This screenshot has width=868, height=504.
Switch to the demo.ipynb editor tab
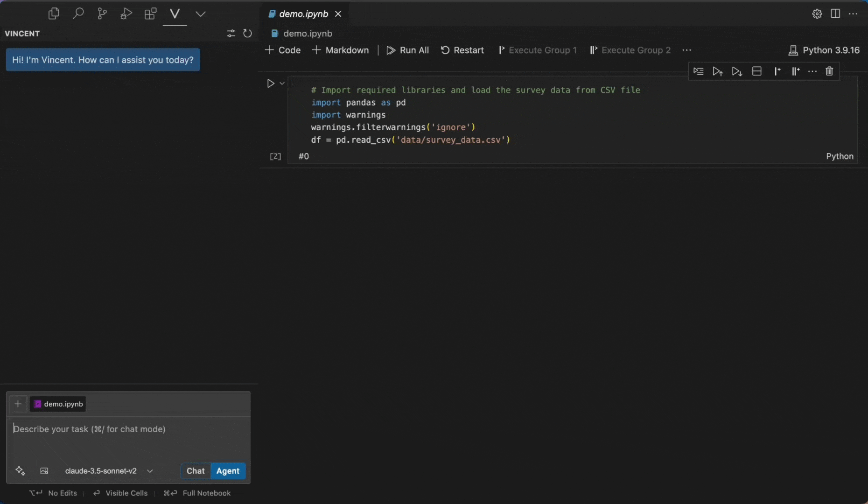pyautogui.click(x=304, y=14)
